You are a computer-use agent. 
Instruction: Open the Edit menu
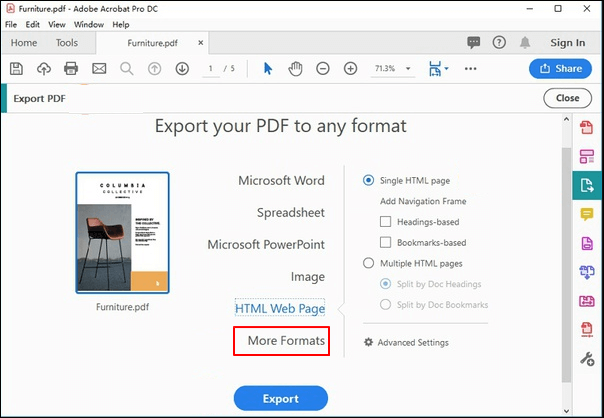(x=33, y=25)
